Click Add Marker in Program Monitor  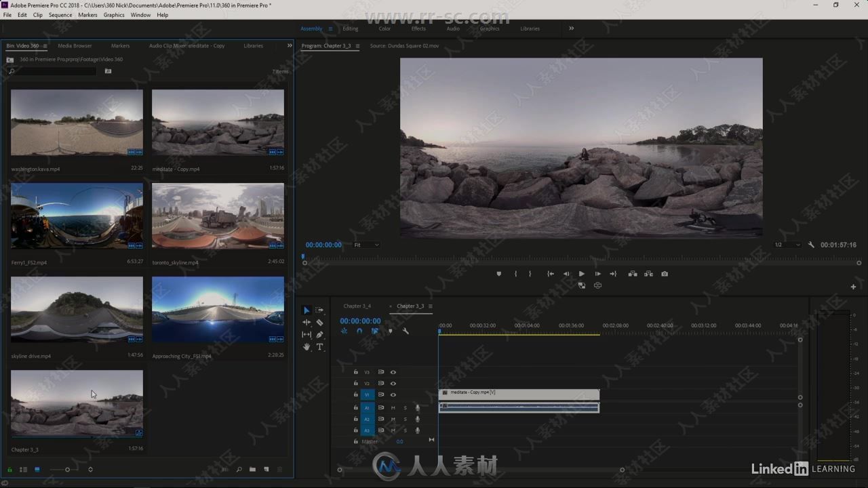coord(499,274)
